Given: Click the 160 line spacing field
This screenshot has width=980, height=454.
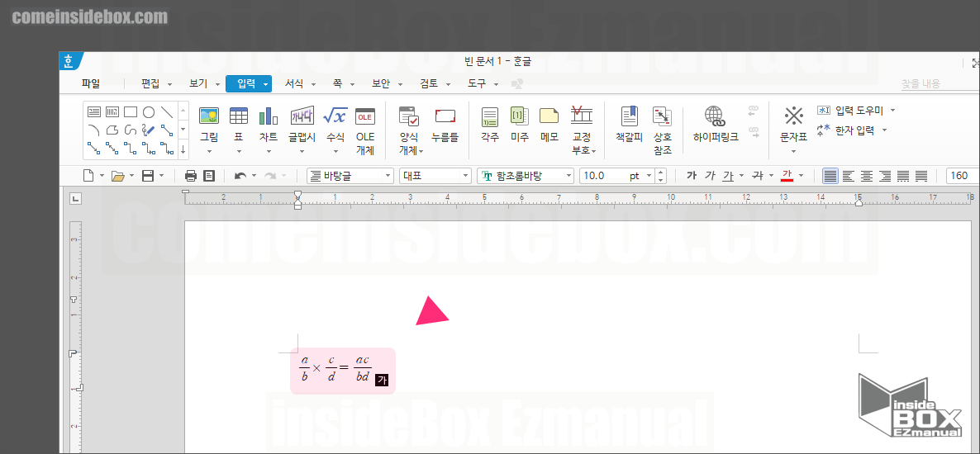Looking at the screenshot, I should (963, 176).
